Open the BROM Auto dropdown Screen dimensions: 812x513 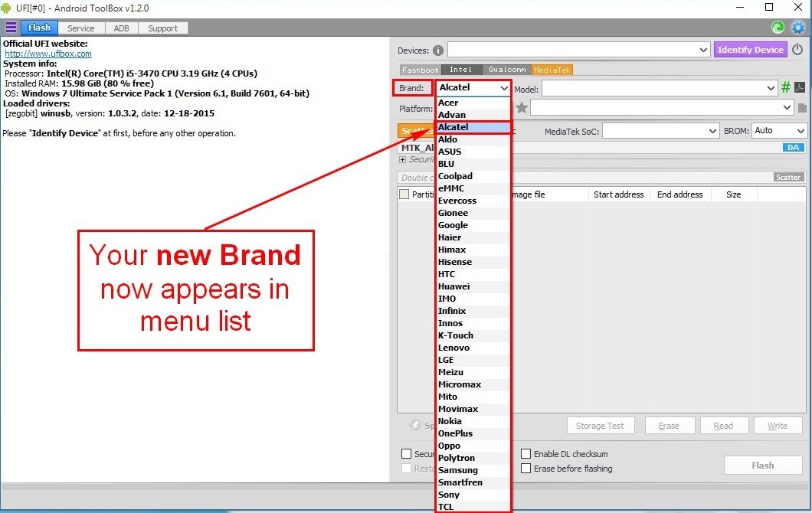click(779, 130)
